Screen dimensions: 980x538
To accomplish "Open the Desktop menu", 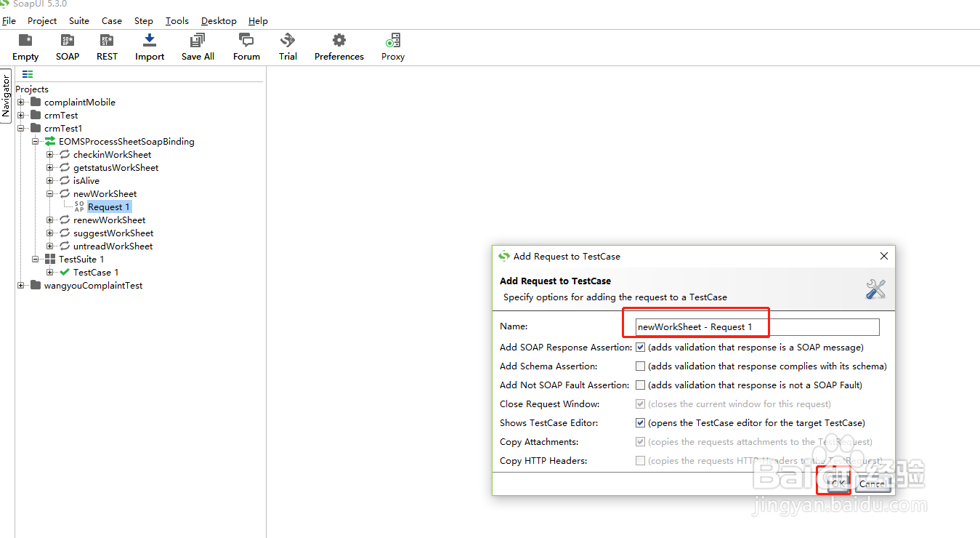I will 219,21.
